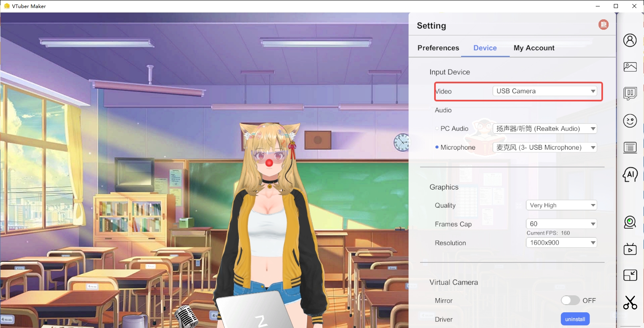Switch to the Preferences tab
Image resolution: width=644 pixels, height=328 pixels.
pos(438,48)
